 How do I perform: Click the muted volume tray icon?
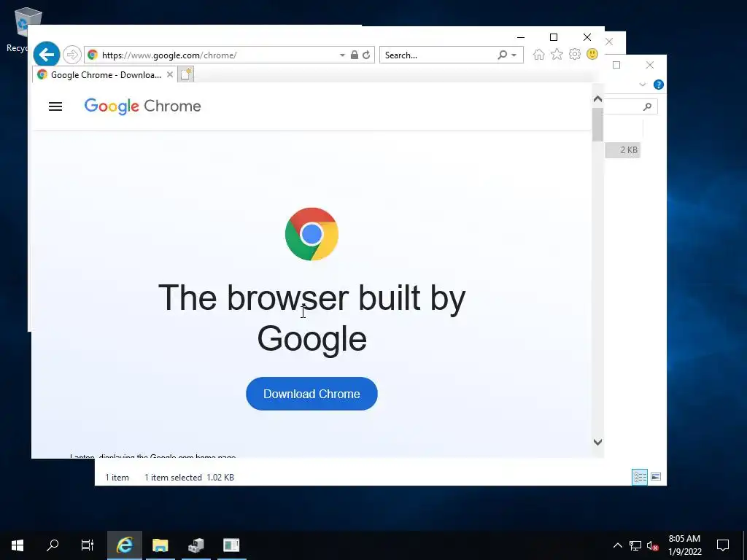coord(652,545)
